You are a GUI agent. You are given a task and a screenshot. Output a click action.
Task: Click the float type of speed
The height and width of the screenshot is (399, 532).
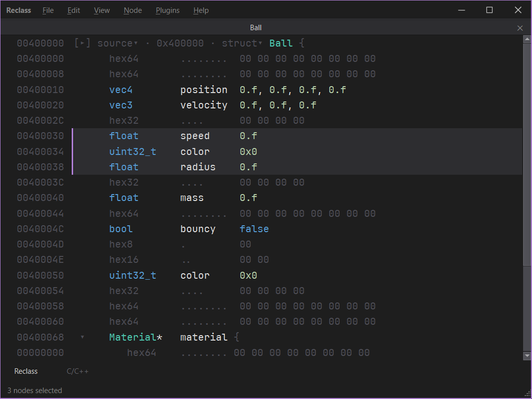point(124,136)
